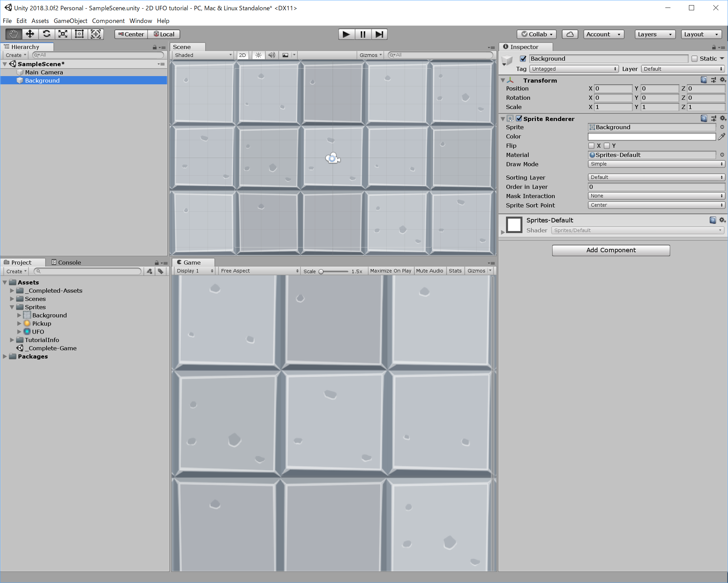This screenshot has width=728, height=583.
Task: Select the Scale tool
Action: [63, 34]
